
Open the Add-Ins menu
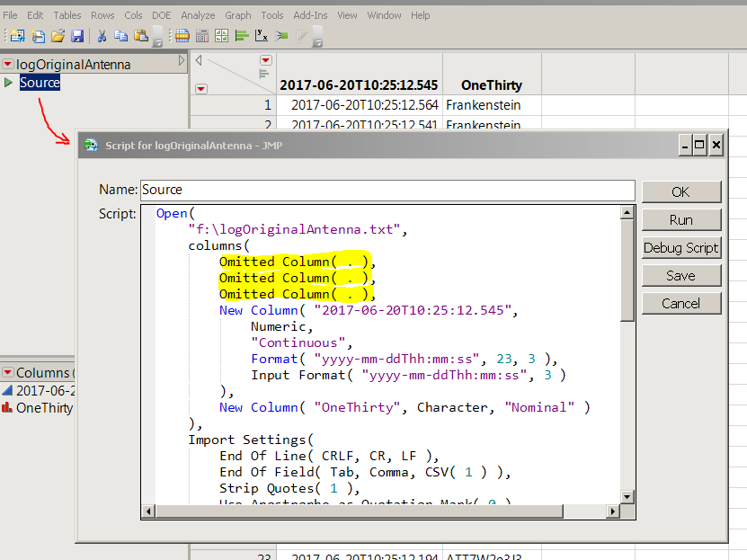point(310,15)
